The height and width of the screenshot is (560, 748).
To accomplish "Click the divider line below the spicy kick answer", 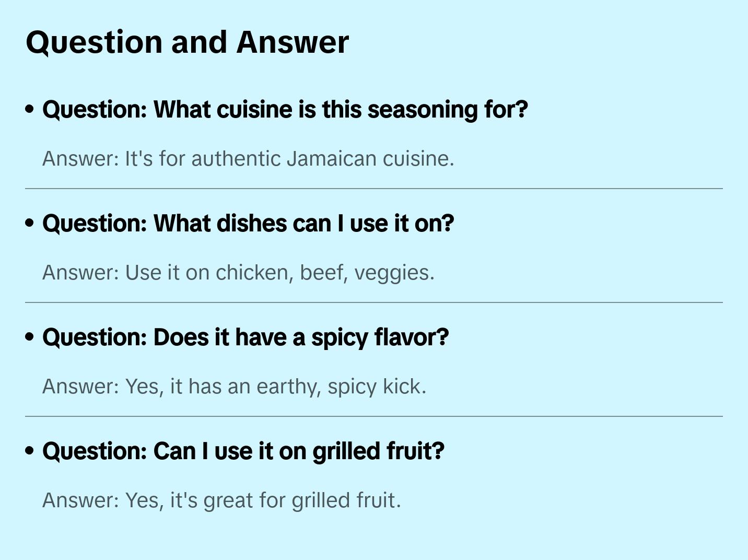I will (374, 416).
